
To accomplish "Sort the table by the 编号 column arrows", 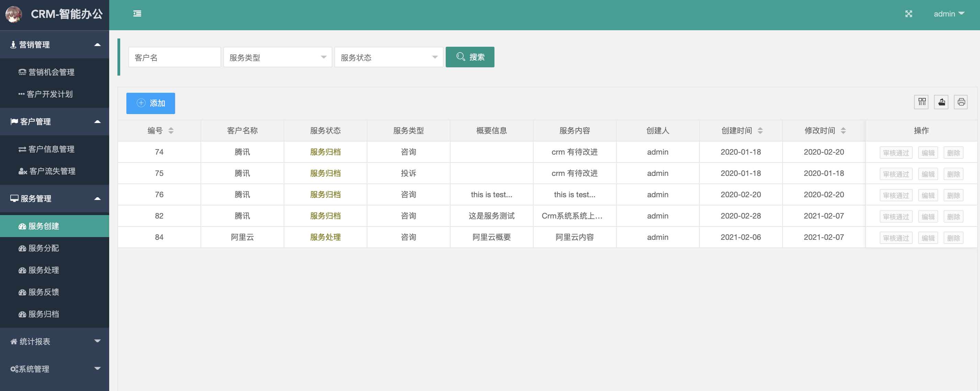I will click(171, 131).
